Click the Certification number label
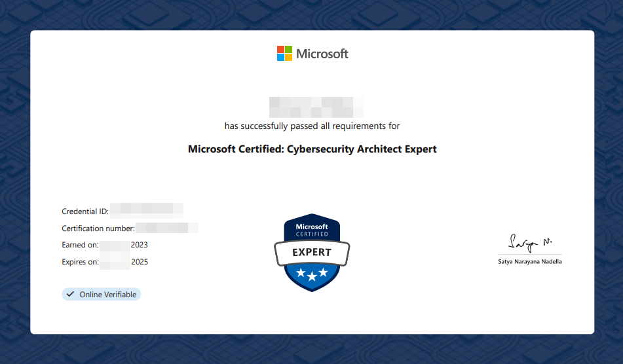This screenshot has height=364, width=623. click(98, 228)
